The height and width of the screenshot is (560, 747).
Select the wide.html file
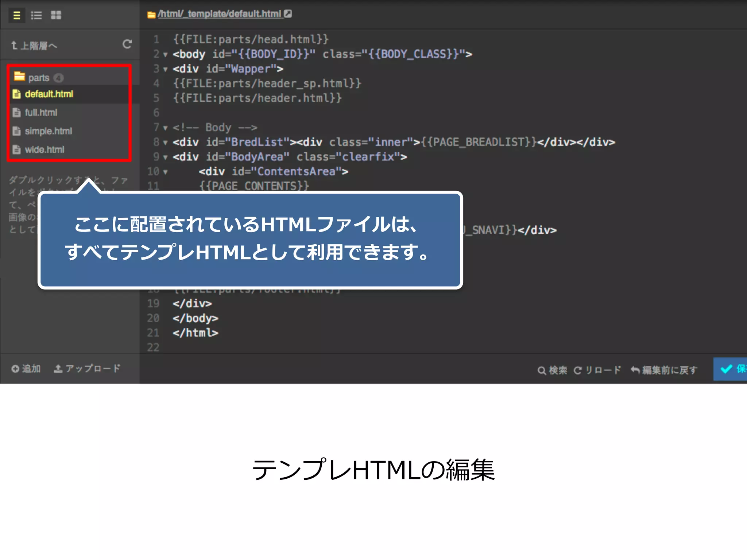pyautogui.click(x=44, y=150)
